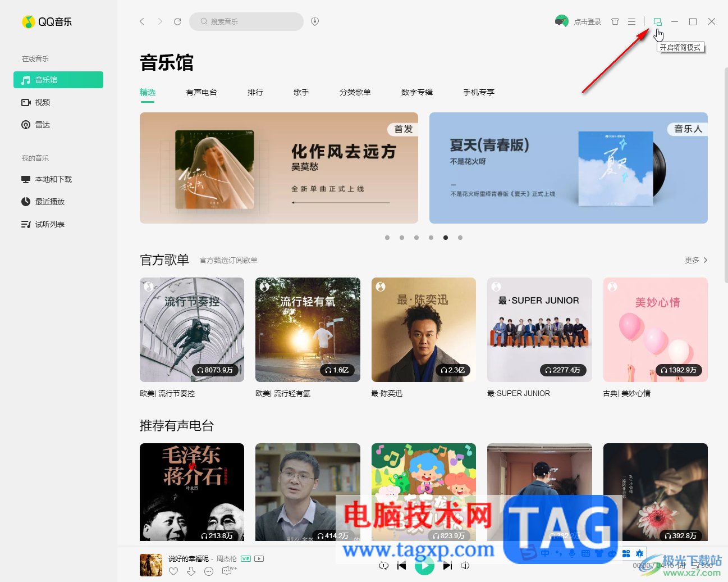Image resolution: width=728 pixels, height=582 pixels.
Task: Click the 搜索音乐 search field
Action: pyautogui.click(x=246, y=21)
